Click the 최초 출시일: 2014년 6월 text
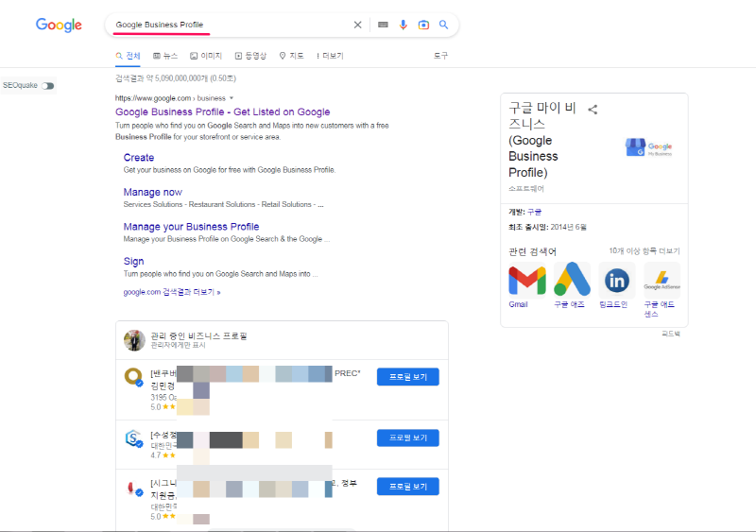Viewport: 756px width, 532px height. pyautogui.click(x=547, y=227)
